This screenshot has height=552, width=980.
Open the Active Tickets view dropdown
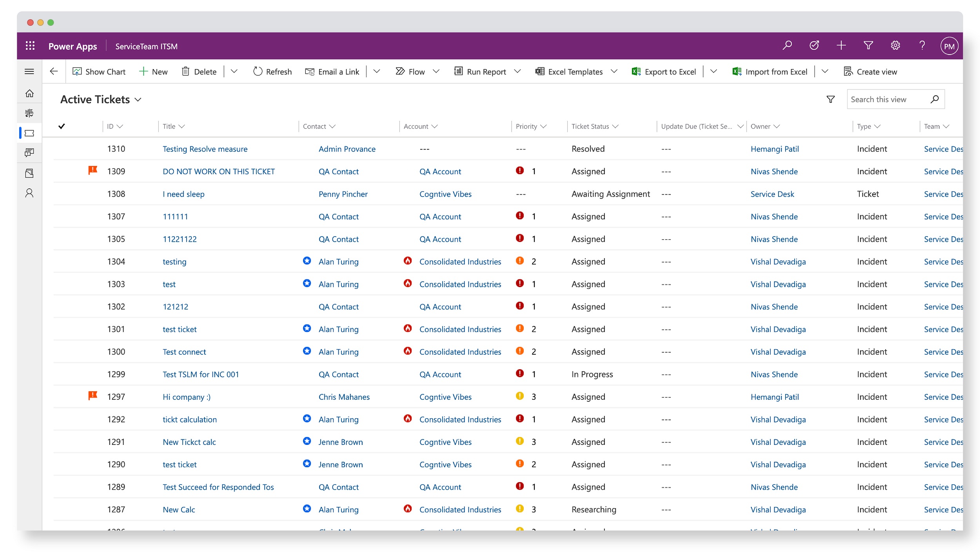pos(138,100)
